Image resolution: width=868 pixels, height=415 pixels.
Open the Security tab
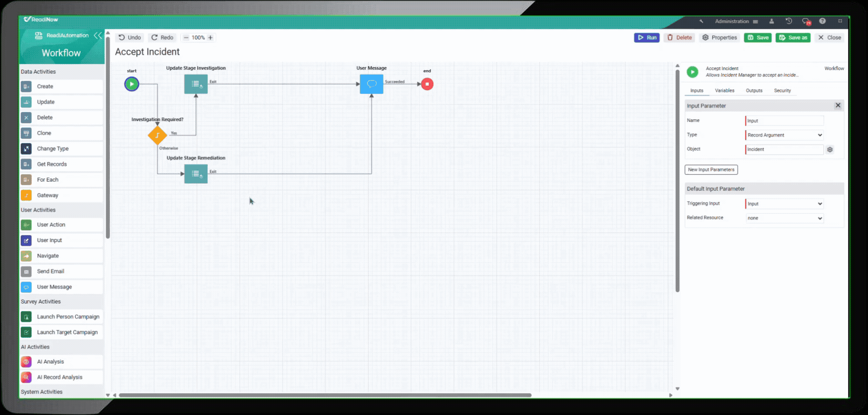(782, 91)
